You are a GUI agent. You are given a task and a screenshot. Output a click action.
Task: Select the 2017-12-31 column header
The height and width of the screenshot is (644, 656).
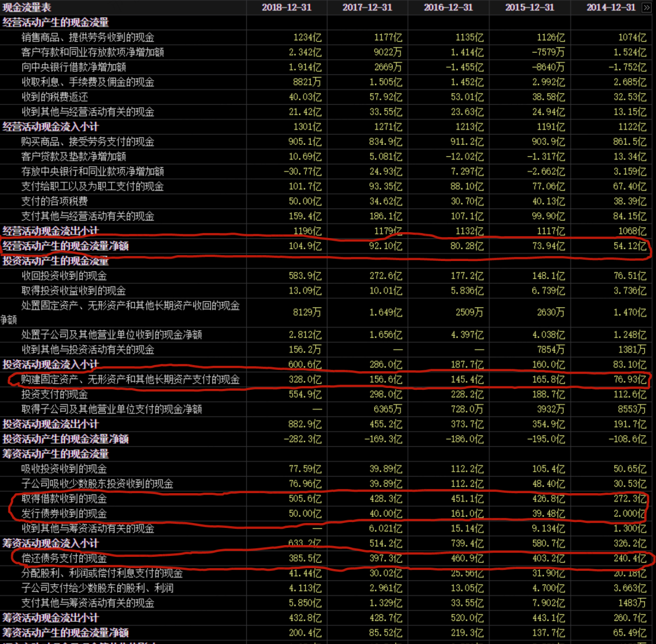click(x=367, y=7)
